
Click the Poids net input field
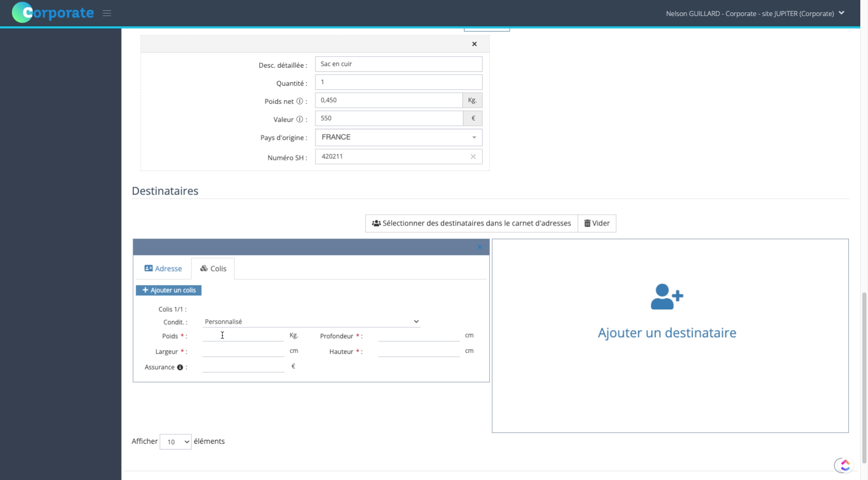click(x=388, y=100)
